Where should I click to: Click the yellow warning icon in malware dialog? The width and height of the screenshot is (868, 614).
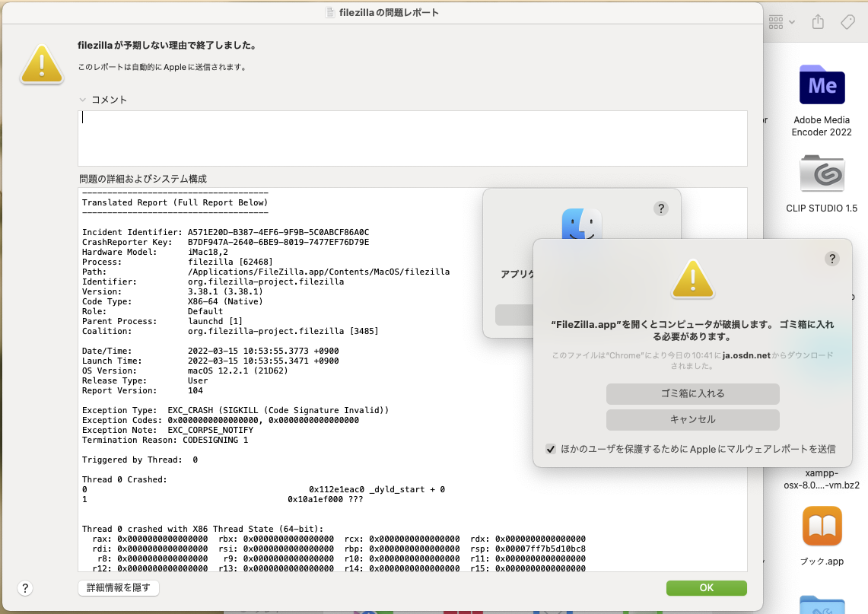[692, 279]
